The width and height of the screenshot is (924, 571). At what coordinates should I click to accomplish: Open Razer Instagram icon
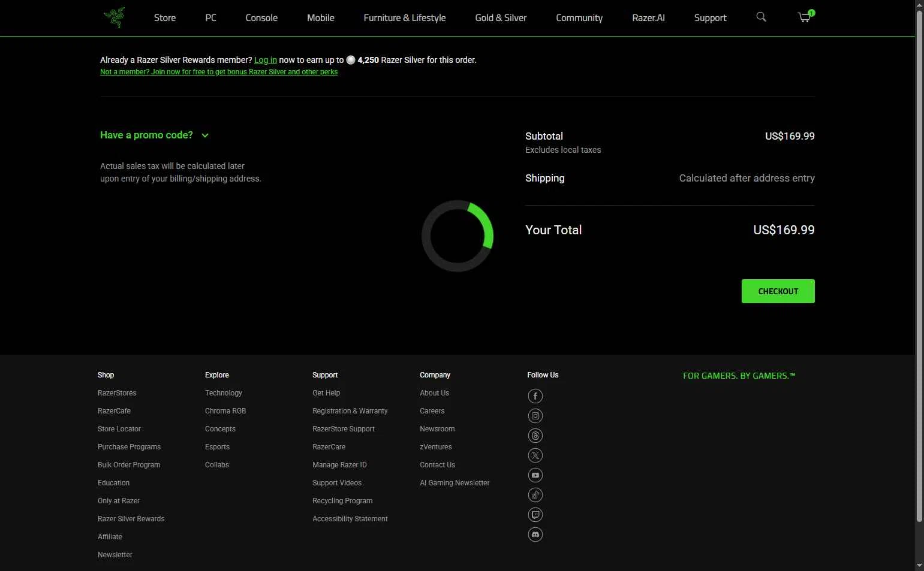tap(535, 416)
